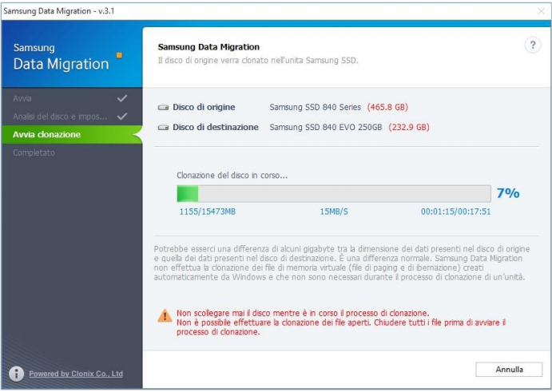Click the (232.9 GB) destination size

click(409, 128)
